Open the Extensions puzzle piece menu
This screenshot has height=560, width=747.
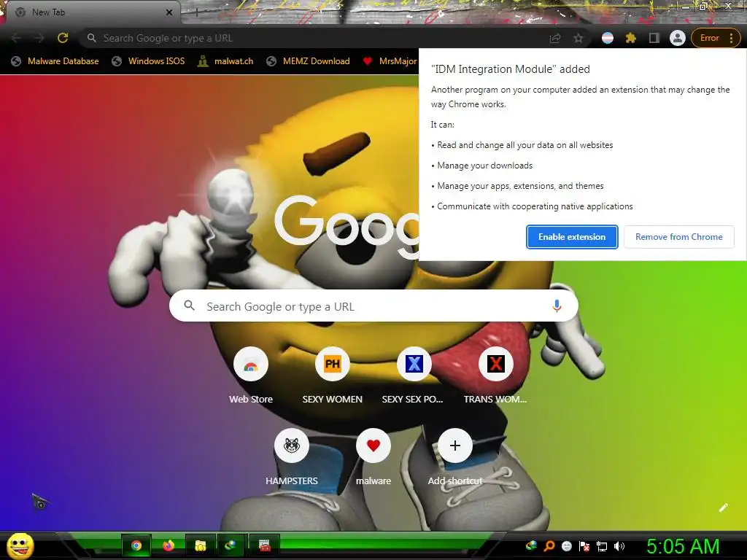[631, 38]
